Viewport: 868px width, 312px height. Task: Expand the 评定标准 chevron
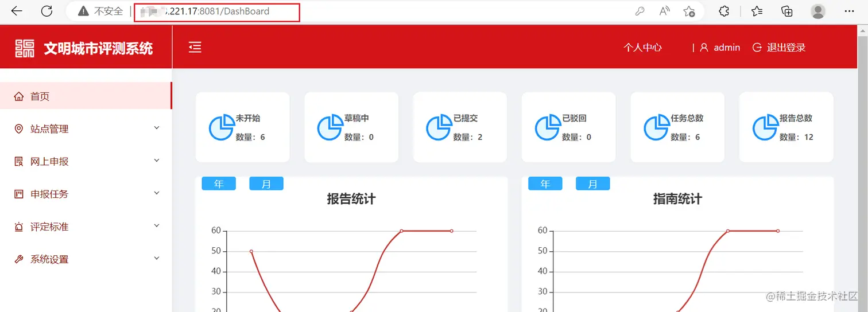157,226
